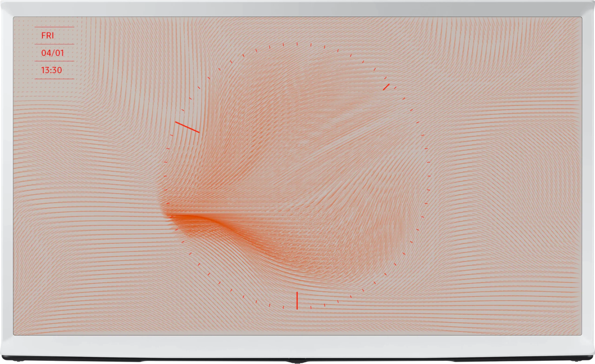Click the FRI day label
595x364 pixels.
click(48, 36)
